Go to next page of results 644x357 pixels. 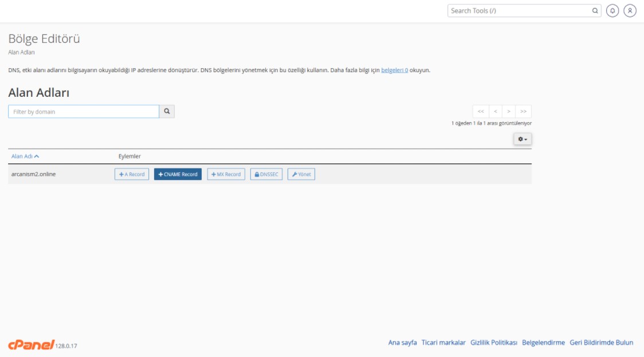click(x=509, y=112)
